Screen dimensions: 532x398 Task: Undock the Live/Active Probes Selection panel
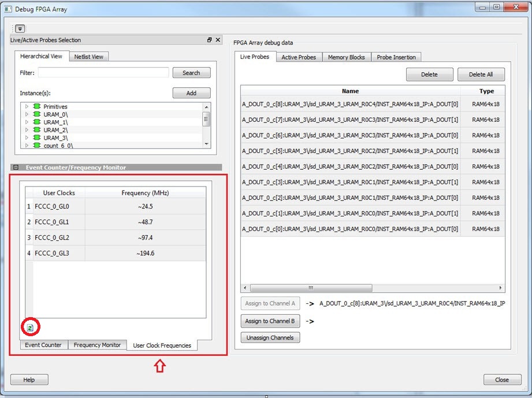pyautogui.click(x=210, y=40)
